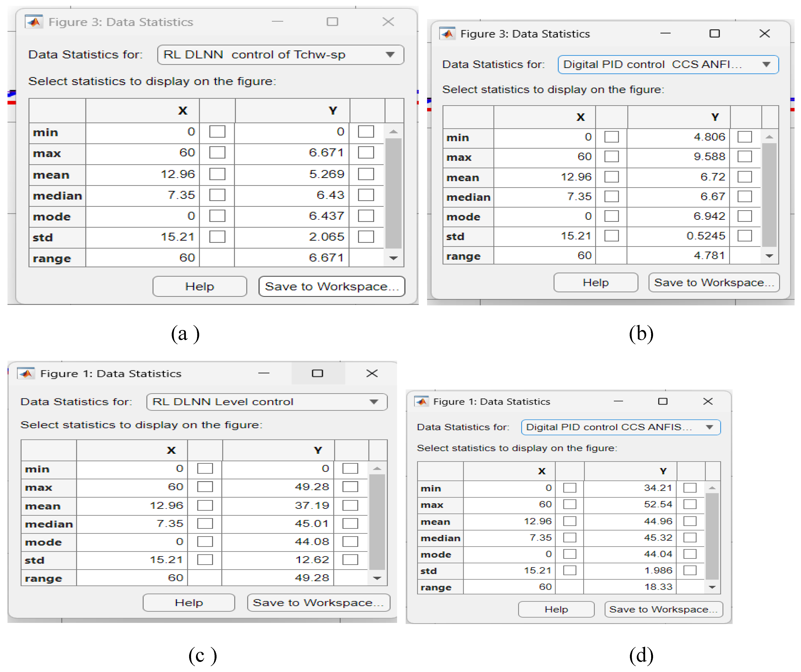Close the RL DLNN Level control statistics window

[372, 373]
